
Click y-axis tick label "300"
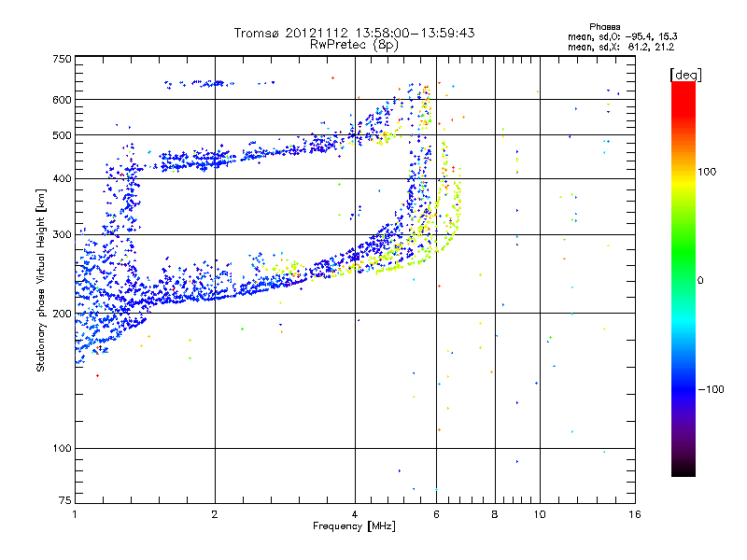click(62, 235)
